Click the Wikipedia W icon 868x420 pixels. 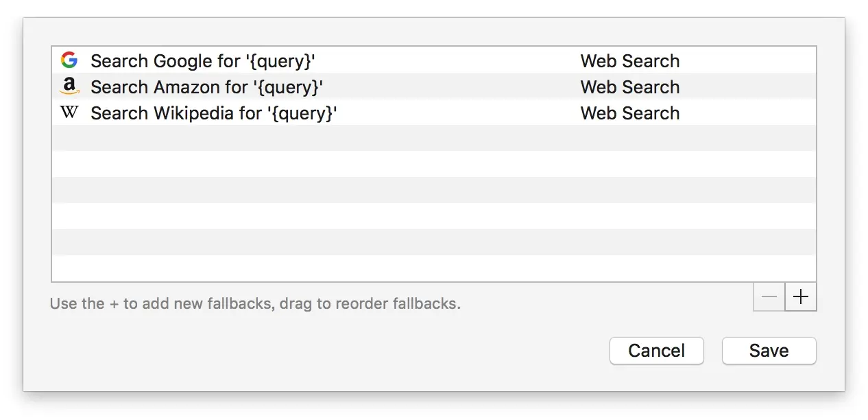(x=69, y=113)
